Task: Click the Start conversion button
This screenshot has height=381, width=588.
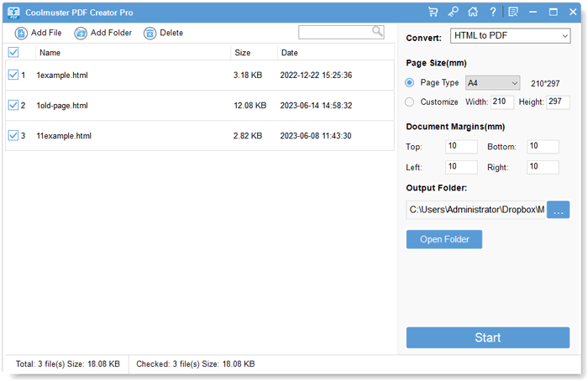Action: [x=488, y=337]
